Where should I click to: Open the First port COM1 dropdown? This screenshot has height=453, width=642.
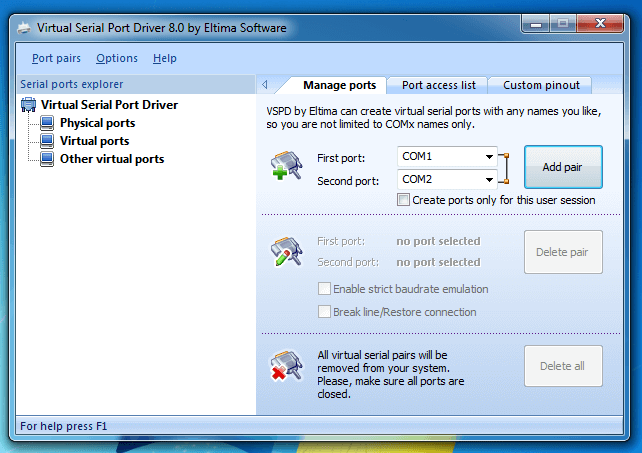[x=489, y=157]
